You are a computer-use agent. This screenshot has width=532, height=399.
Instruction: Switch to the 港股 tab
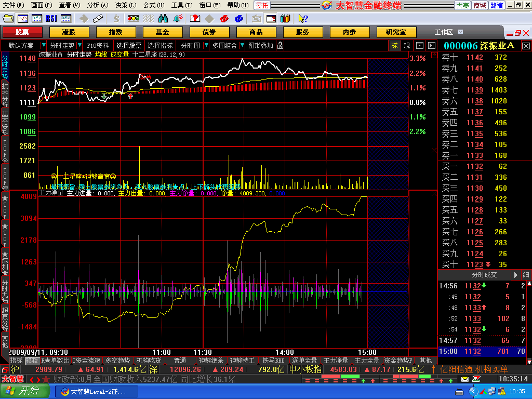pyautogui.click(x=69, y=32)
